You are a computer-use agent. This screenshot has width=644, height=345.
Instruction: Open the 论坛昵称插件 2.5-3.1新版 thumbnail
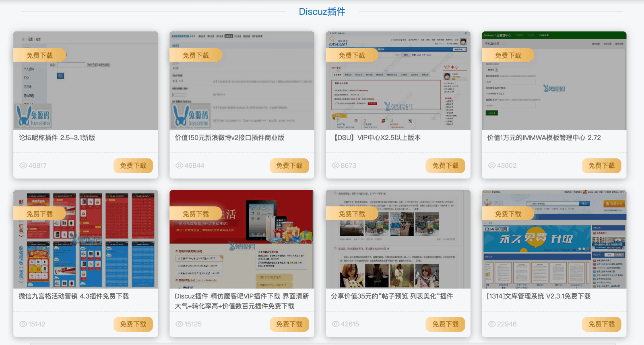86,81
